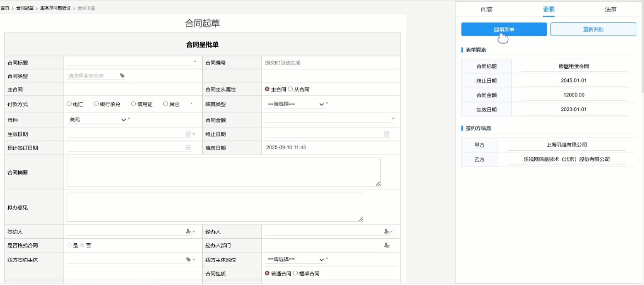Select 普通合同 radio button

267,274
